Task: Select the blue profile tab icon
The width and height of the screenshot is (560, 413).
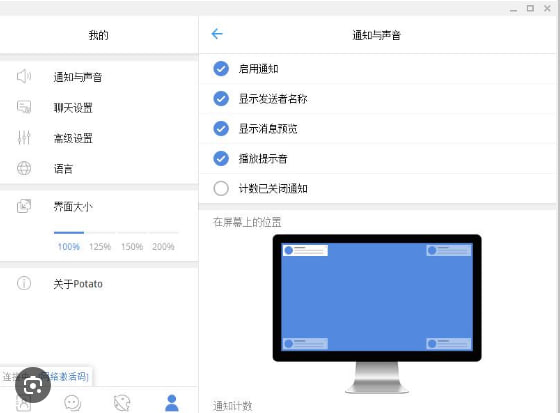Action: point(172,403)
